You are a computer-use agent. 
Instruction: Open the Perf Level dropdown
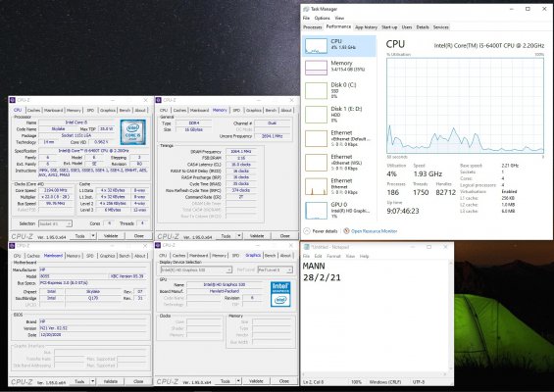coord(275,269)
